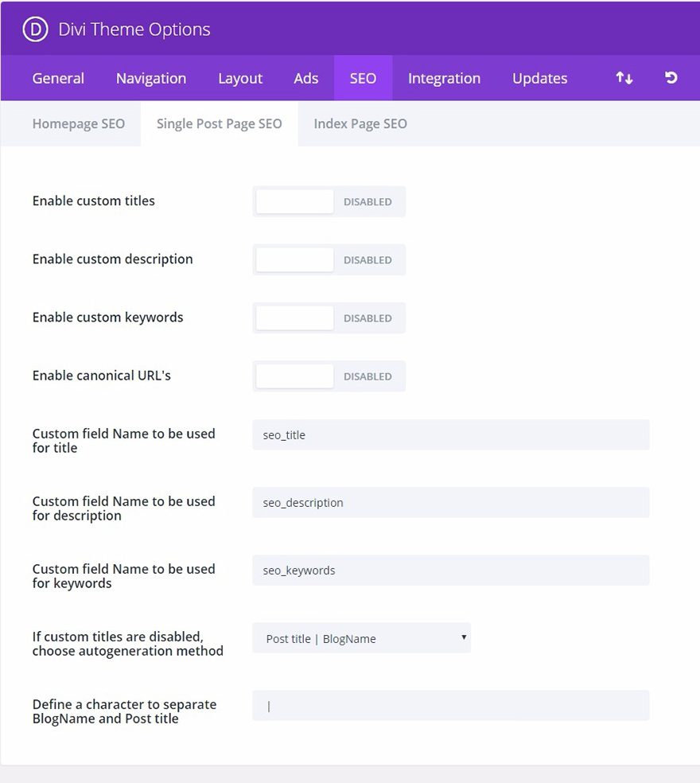The height and width of the screenshot is (783, 700).
Task: Open the import/export arrows icon
Action: pyautogui.click(x=624, y=77)
